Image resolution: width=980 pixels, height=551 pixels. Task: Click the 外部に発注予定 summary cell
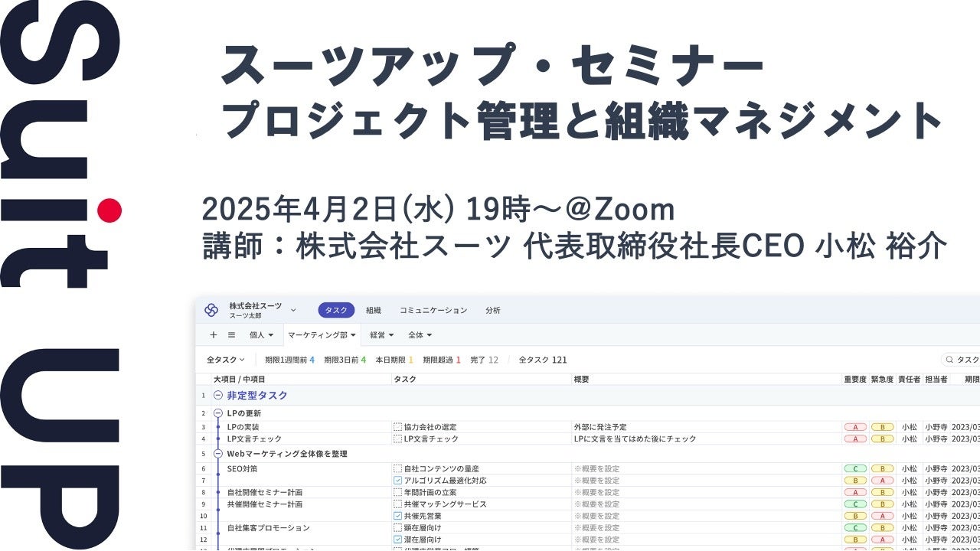[600, 427]
